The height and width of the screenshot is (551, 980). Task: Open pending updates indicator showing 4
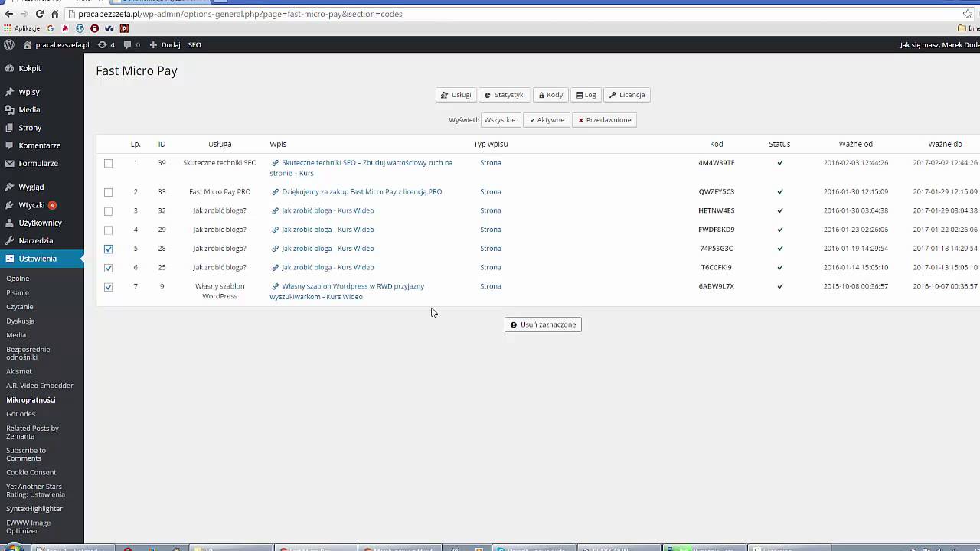[106, 44]
